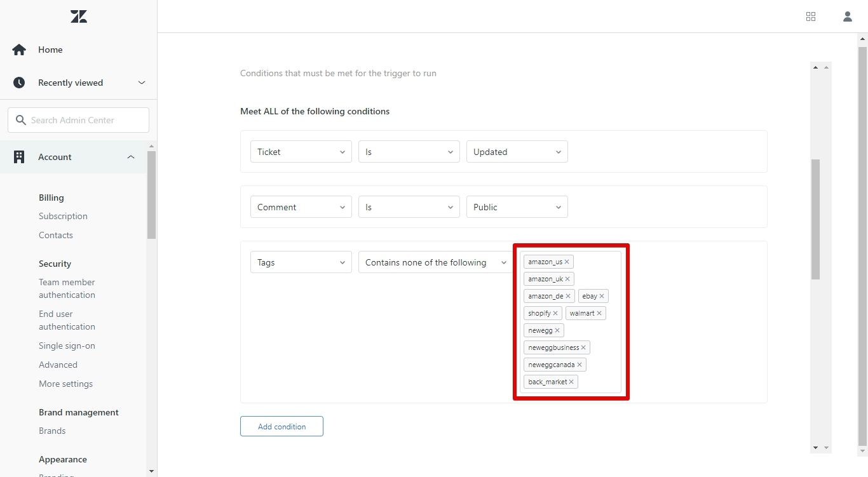The height and width of the screenshot is (477, 868).
Task: Click the Billing heading
Action: (x=51, y=198)
